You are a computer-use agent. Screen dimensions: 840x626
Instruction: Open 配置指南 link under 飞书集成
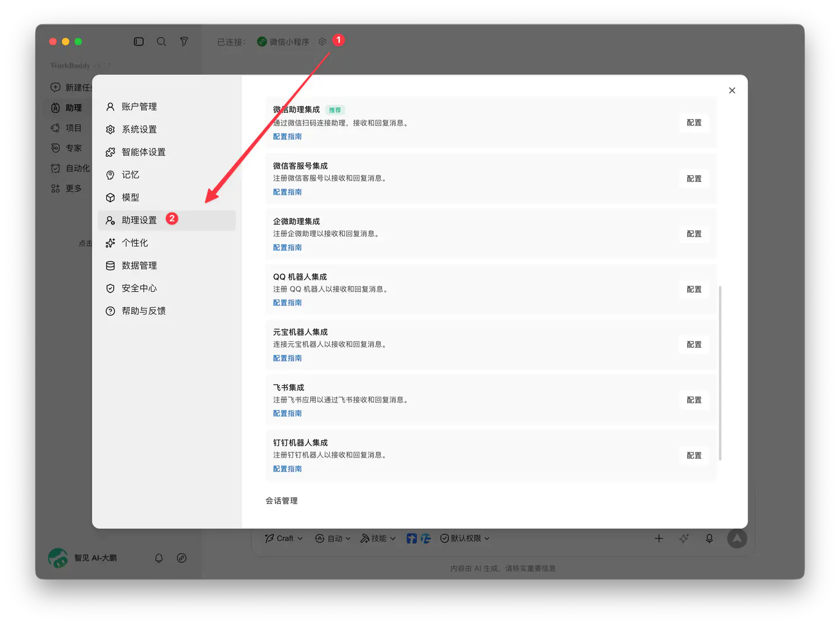coord(287,413)
